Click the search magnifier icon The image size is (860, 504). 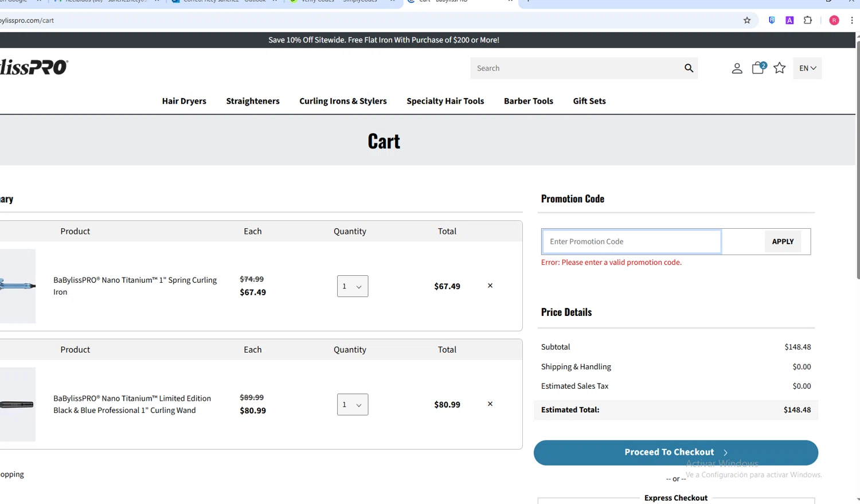pos(689,68)
